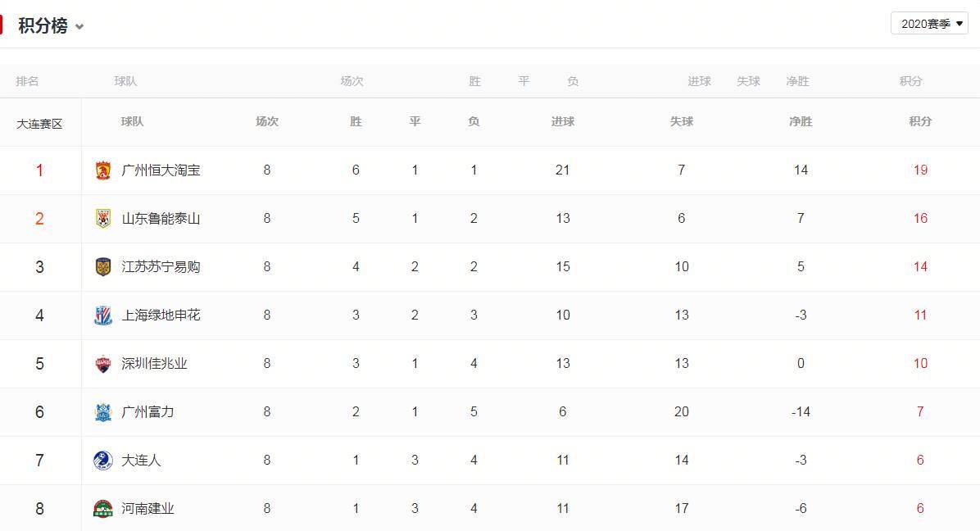The height and width of the screenshot is (531, 980).
Task: Open the 广州恒大淘宝 team link
Action: tap(161, 170)
